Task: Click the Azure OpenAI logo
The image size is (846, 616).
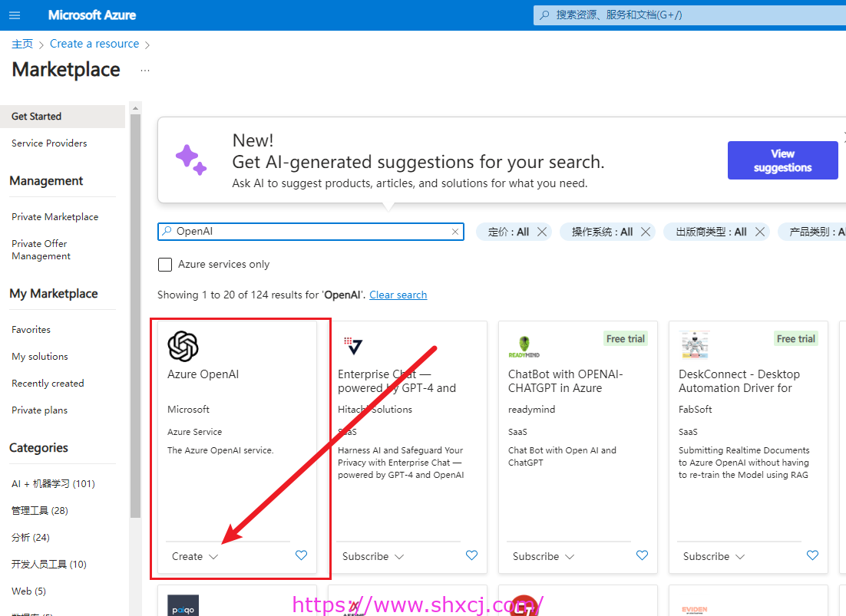Action: click(x=183, y=346)
